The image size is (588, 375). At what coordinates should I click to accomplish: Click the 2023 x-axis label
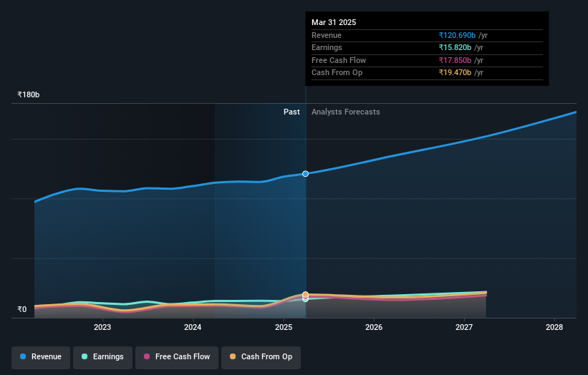102,328
